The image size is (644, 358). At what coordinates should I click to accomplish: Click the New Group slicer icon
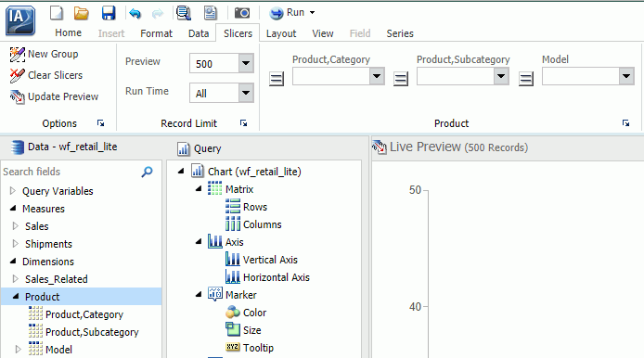tap(18, 54)
